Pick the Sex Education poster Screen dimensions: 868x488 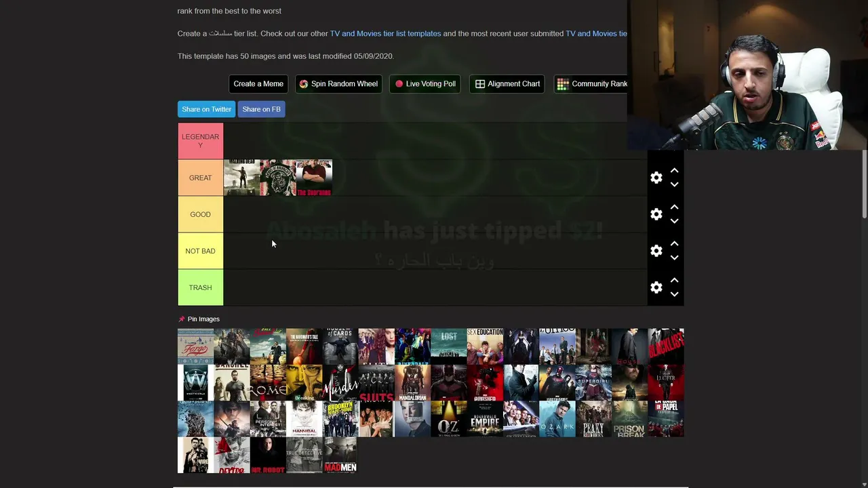click(485, 346)
